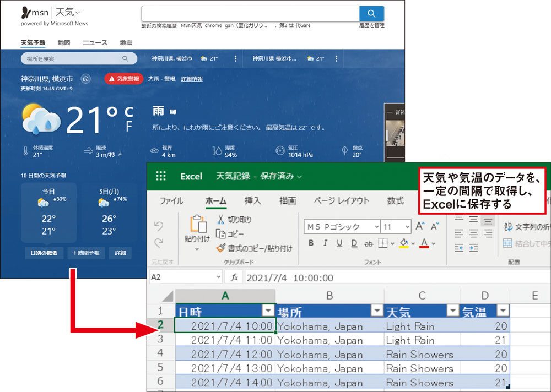Click the 履歴を管理 link
Image resolution: width=551 pixels, height=392 pixels.
[x=372, y=25]
